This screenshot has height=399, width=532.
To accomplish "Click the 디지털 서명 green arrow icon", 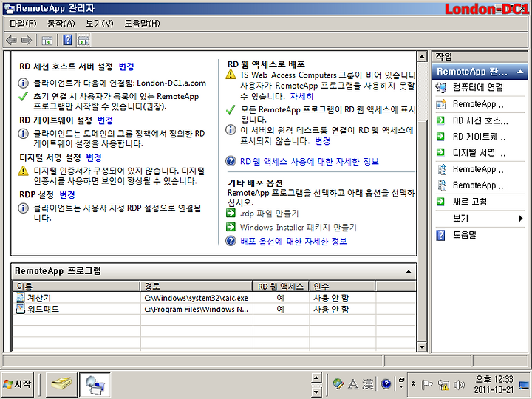I will click(x=440, y=153).
